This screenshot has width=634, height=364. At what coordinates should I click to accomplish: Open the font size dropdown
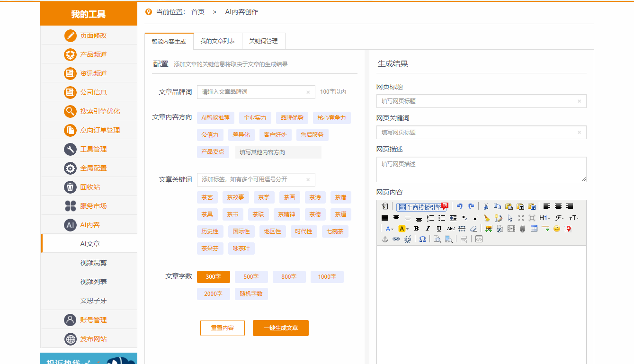pyautogui.click(x=574, y=218)
